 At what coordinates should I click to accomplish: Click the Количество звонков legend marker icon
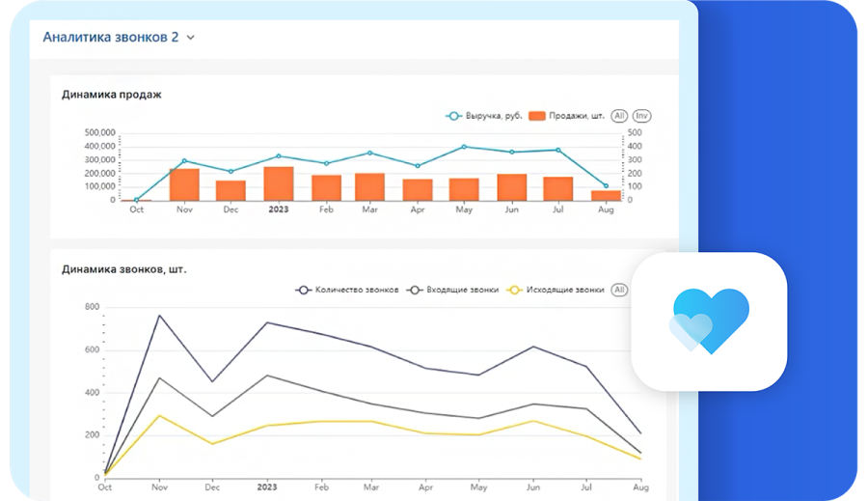[x=303, y=290]
